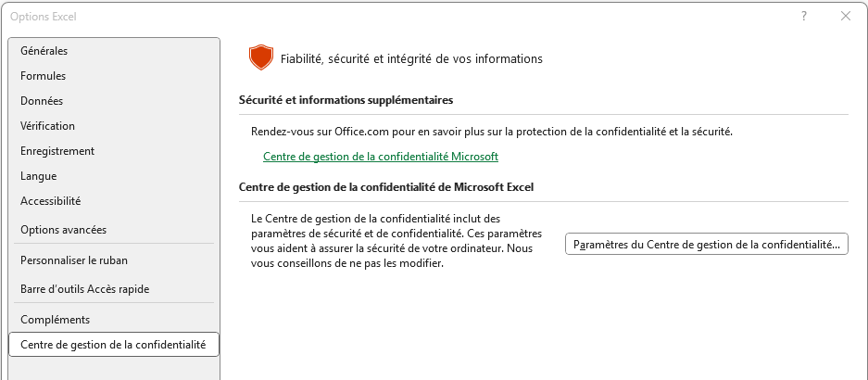Click the Help question mark icon
Viewport: 868px width, 380px height.
(803, 16)
